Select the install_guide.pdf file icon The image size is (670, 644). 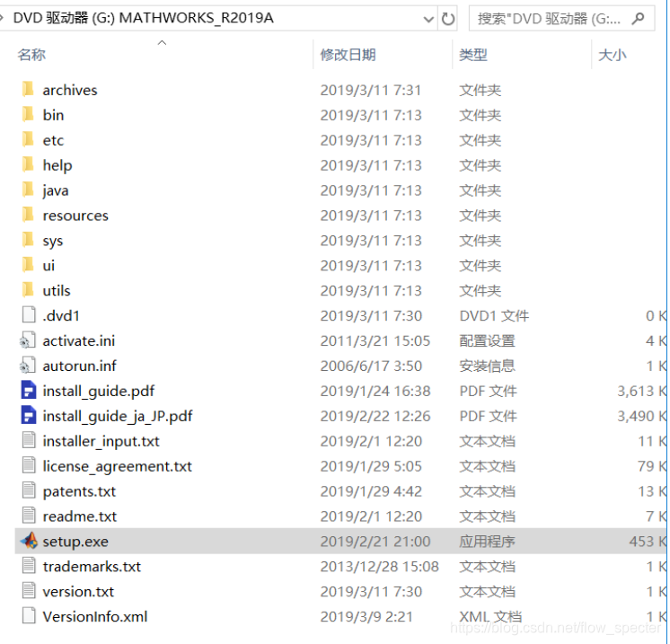point(29,391)
